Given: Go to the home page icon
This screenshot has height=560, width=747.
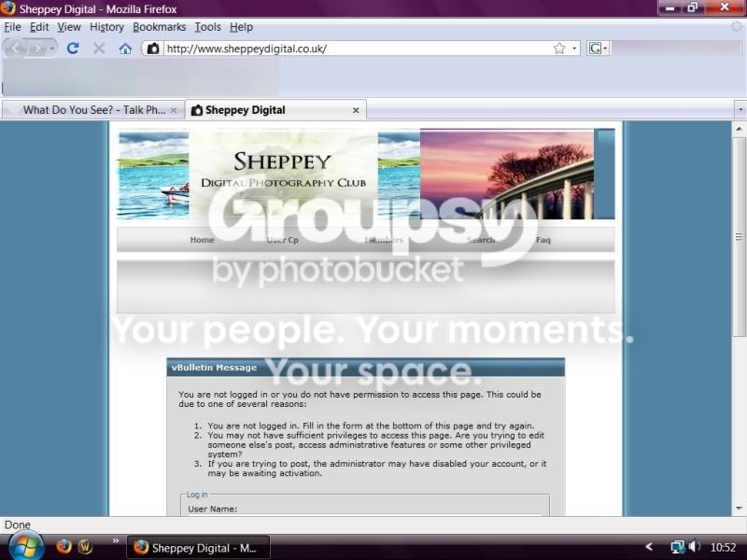Looking at the screenshot, I should point(125,49).
